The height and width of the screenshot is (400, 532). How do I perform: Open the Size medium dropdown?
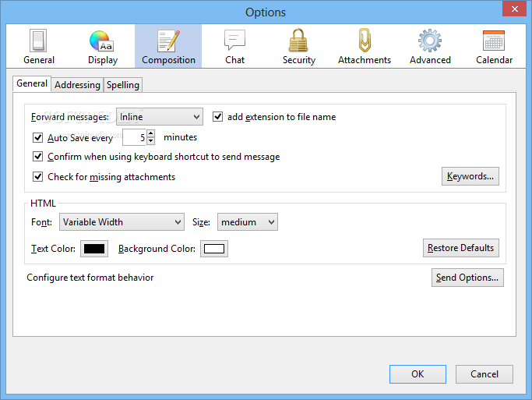(x=248, y=222)
